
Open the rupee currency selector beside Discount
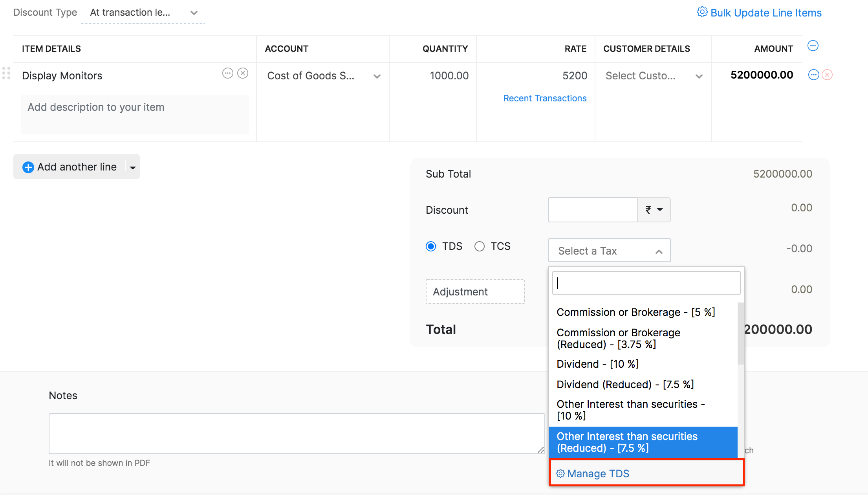pos(653,209)
